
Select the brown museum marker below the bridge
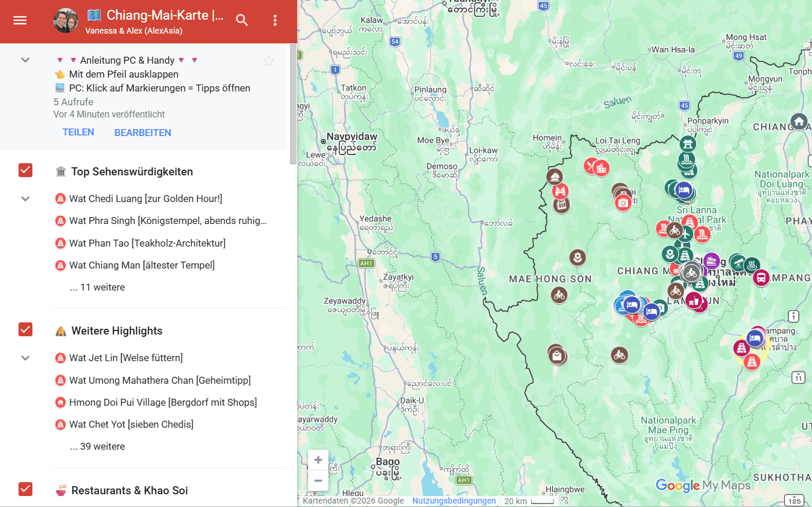[561, 205]
